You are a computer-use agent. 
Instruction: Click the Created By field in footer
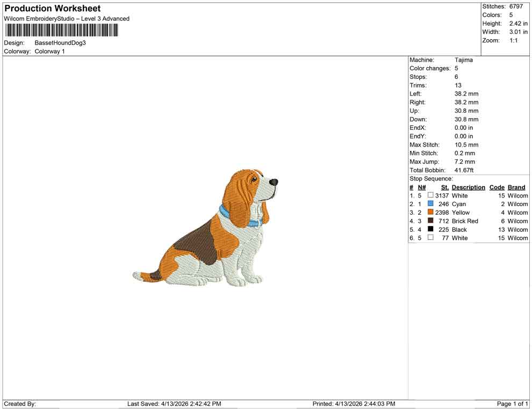tap(20, 404)
